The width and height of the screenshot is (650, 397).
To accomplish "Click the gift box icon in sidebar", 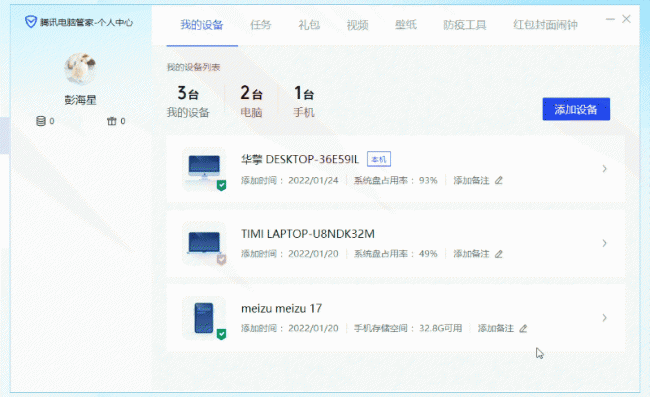I will pos(112,121).
